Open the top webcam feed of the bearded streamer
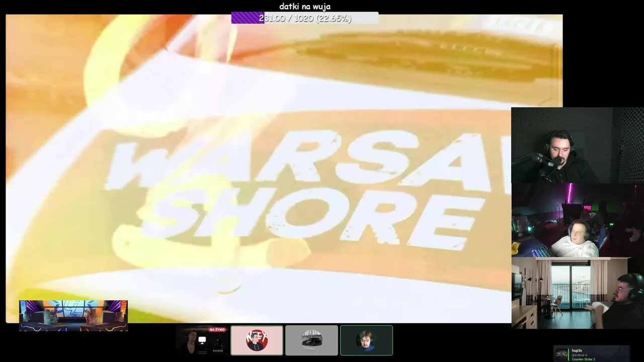The image size is (644, 362). coord(578,145)
